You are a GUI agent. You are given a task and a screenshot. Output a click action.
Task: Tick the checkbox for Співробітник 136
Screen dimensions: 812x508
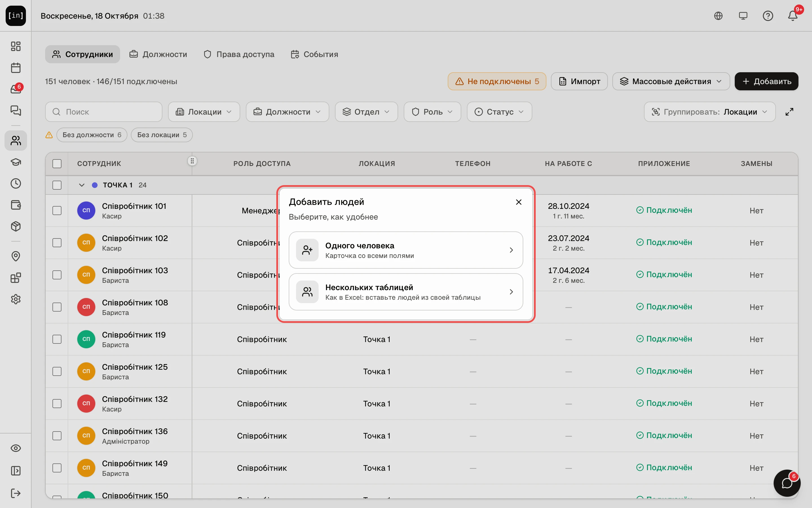pyautogui.click(x=57, y=436)
